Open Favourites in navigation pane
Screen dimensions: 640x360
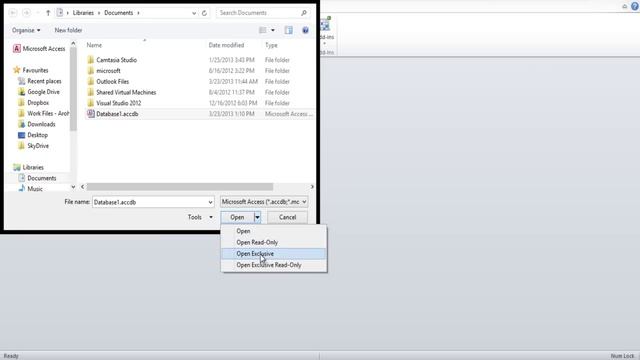(x=35, y=70)
